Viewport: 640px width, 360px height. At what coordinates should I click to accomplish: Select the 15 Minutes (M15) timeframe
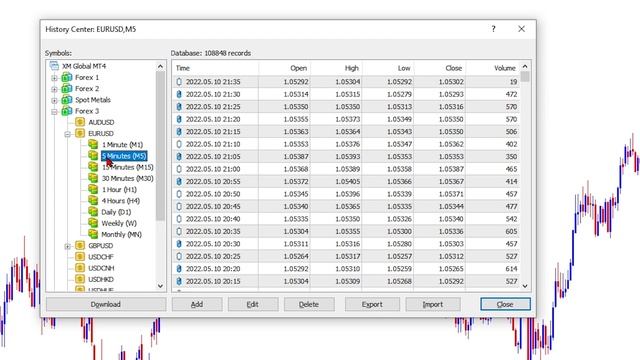point(127,167)
